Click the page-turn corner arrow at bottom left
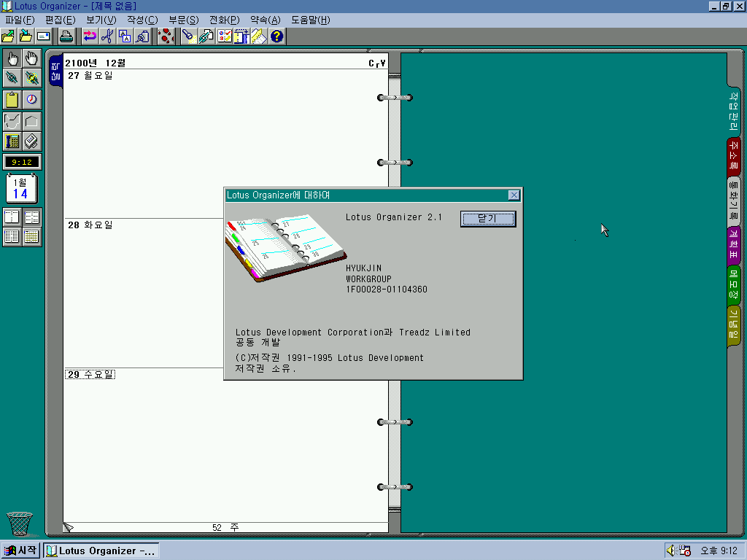Screen dimensions: 747x560 pyautogui.click(x=69, y=526)
